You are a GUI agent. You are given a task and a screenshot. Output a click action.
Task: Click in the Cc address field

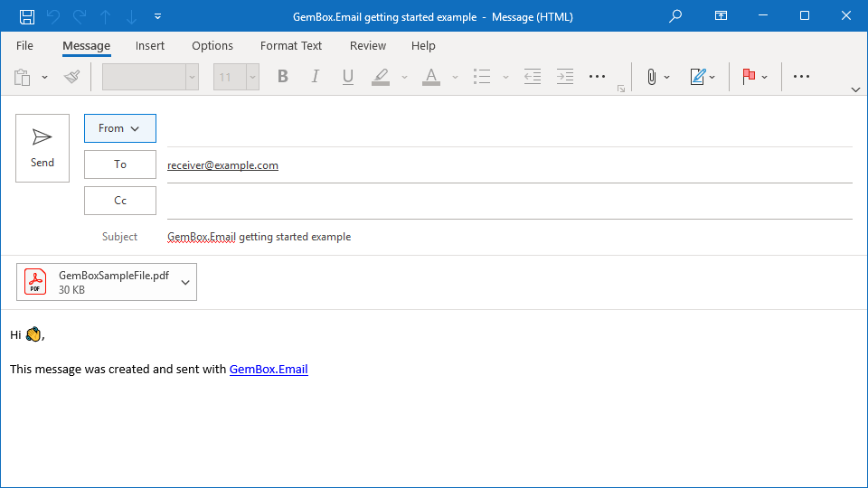click(509, 201)
